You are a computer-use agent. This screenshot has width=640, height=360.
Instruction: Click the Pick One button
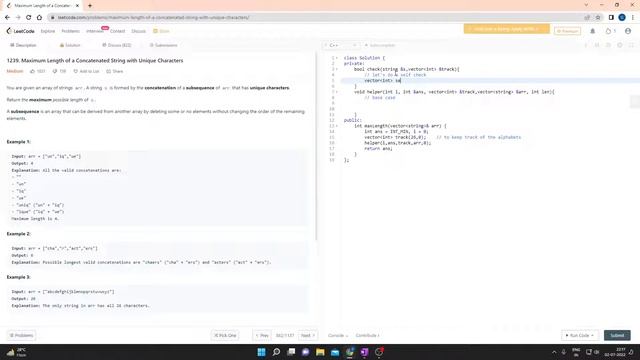(x=225, y=335)
